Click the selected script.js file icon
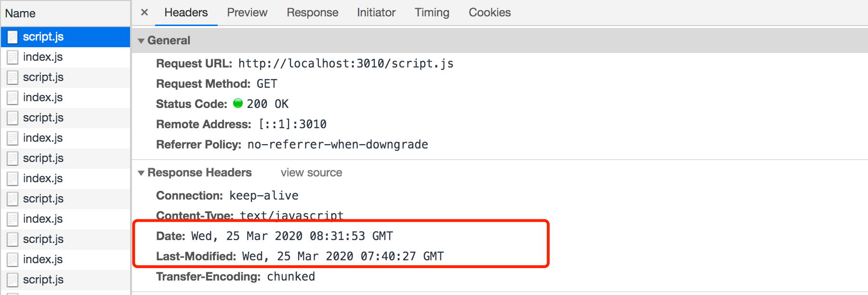 point(13,37)
